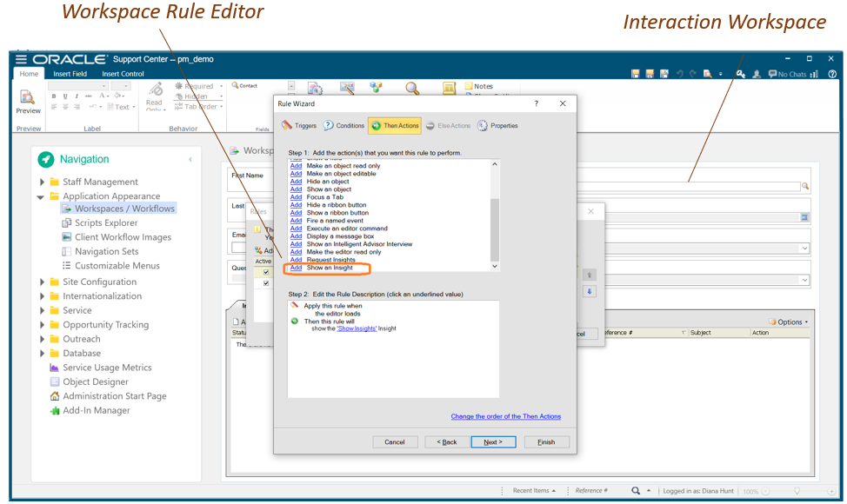Expand the Internationalization folder
847x504 pixels.
pos(42,296)
